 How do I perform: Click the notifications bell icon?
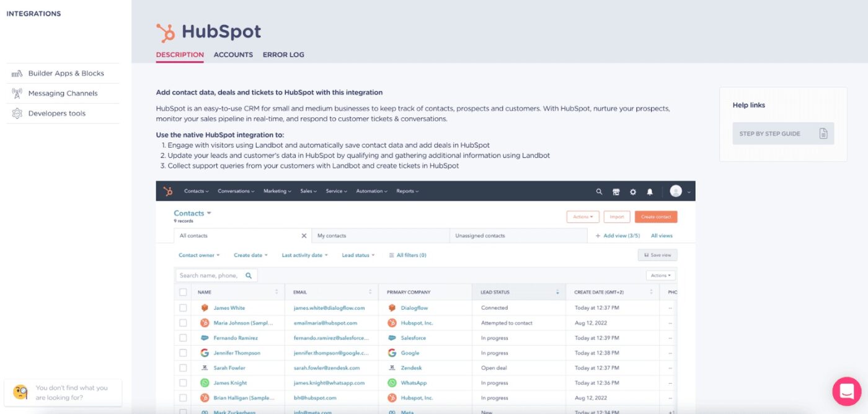click(650, 192)
